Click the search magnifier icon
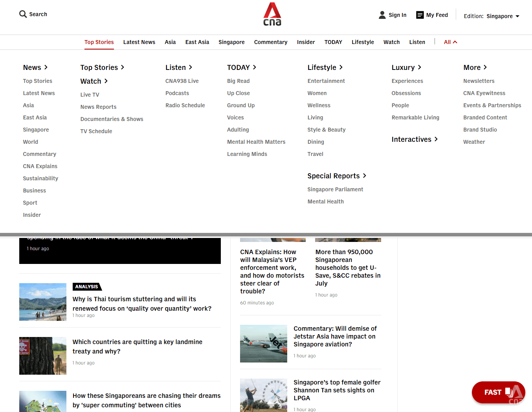Viewport: 532px width, 412px height. pos(23,14)
